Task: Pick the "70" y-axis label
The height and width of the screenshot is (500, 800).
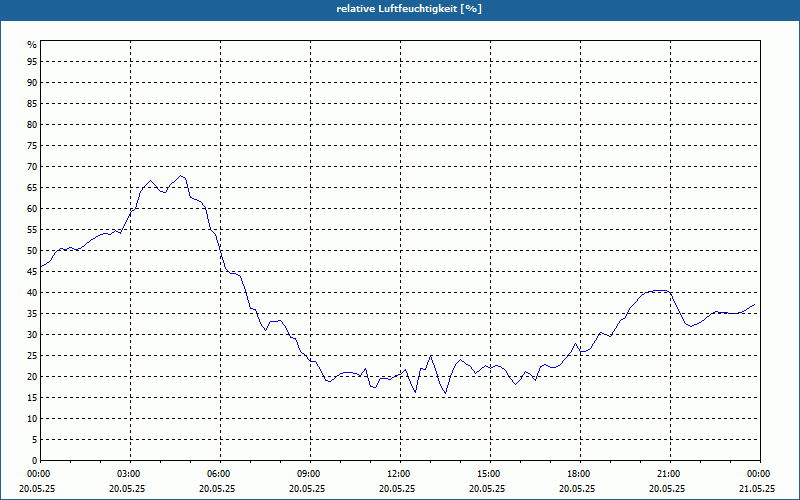Action: [x=32, y=167]
